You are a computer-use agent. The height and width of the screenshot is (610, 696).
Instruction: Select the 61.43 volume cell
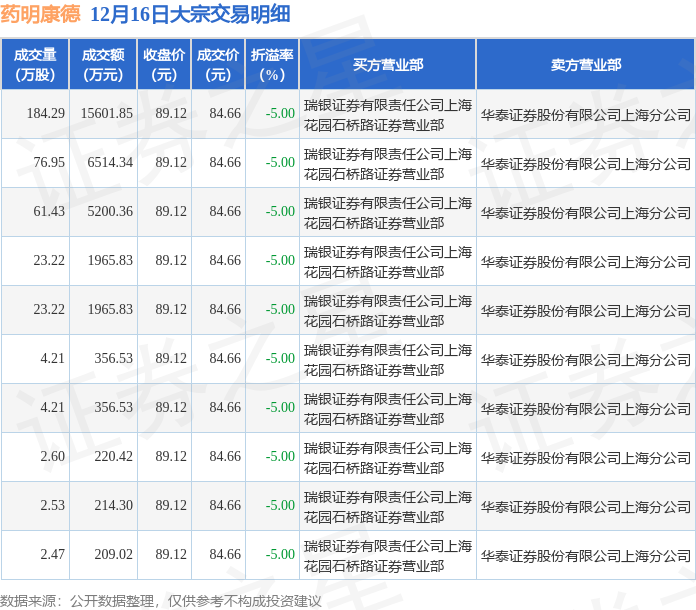pos(49,212)
